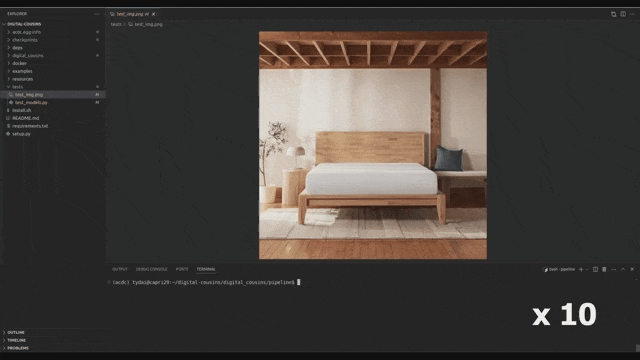Open editor's more actions ellipsis menu
Image resolution: width=640 pixels, height=360 pixels.
coord(632,14)
